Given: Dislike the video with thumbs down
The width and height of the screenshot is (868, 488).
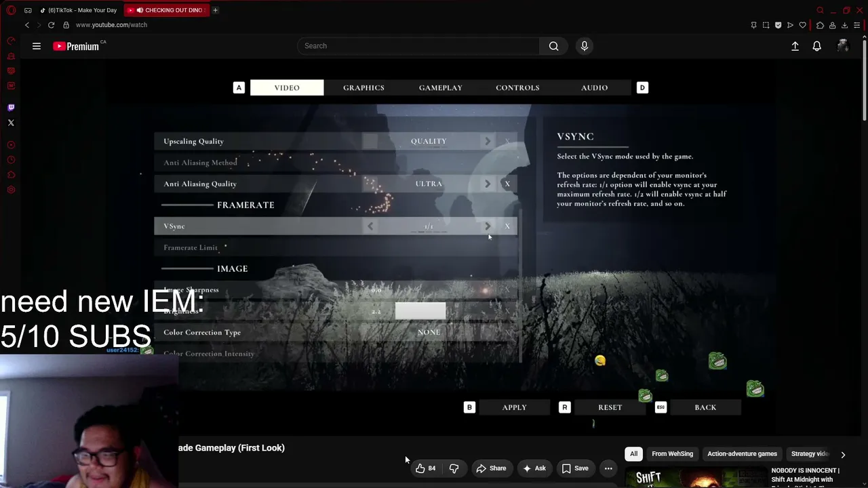Looking at the screenshot, I should [x=454, y=468].
